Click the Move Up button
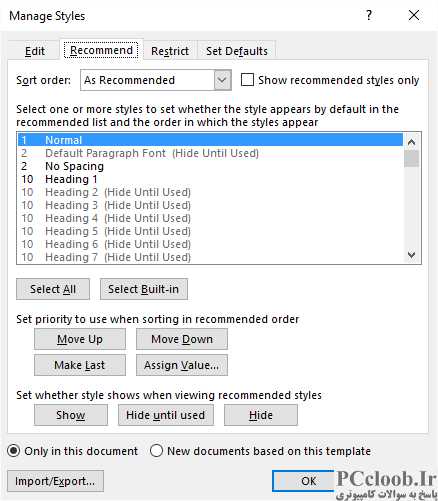Image resolution: width=438 pixels, height=501 pixels. click(x=80, y=339)
